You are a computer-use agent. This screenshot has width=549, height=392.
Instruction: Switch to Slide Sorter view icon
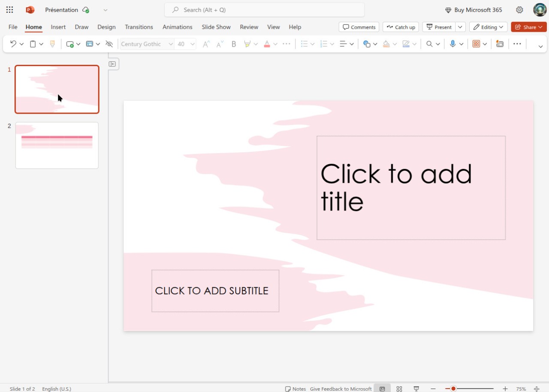pos(399,389)
